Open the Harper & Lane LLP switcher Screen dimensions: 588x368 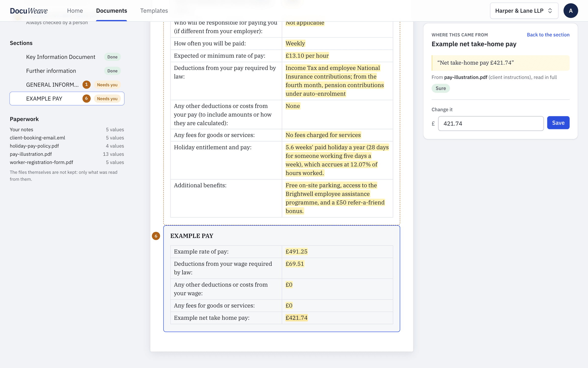coord(524,11)
